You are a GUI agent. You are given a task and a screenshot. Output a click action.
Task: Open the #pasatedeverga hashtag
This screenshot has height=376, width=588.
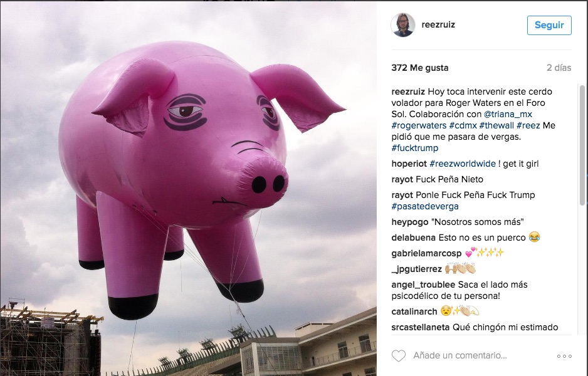click(425, 206)
